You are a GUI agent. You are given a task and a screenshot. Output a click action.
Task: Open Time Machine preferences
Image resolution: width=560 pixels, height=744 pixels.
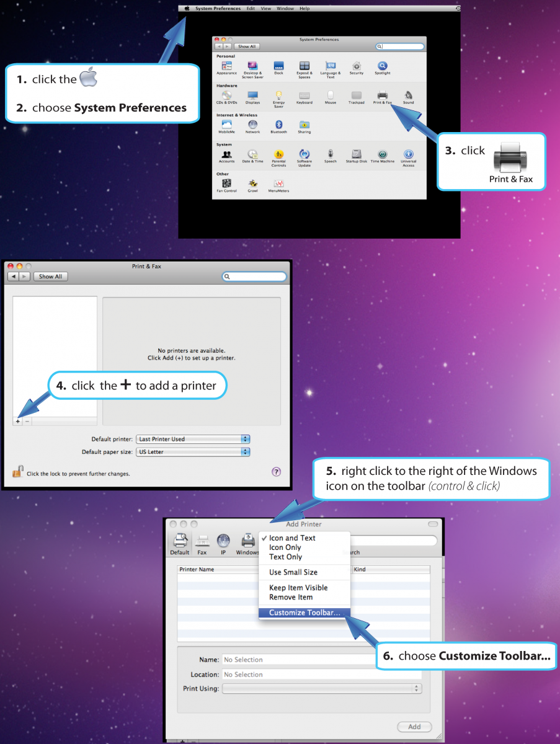383,156
